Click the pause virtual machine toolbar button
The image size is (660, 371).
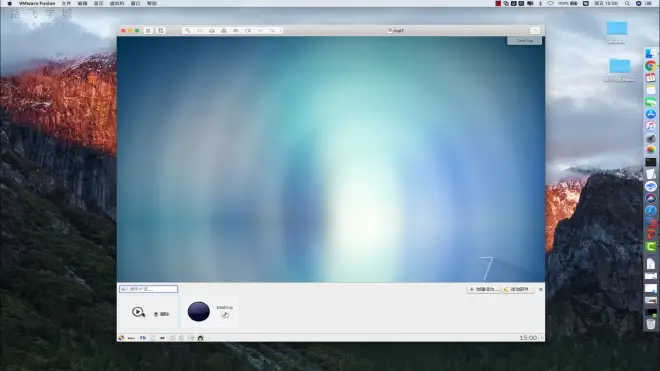(x=148, y=31)
